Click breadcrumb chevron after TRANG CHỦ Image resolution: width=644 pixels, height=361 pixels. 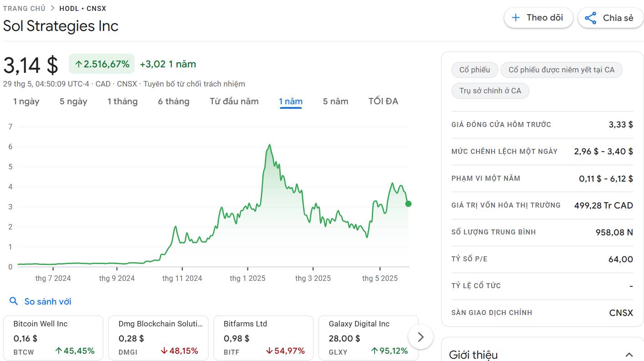(x=52, y=8)
